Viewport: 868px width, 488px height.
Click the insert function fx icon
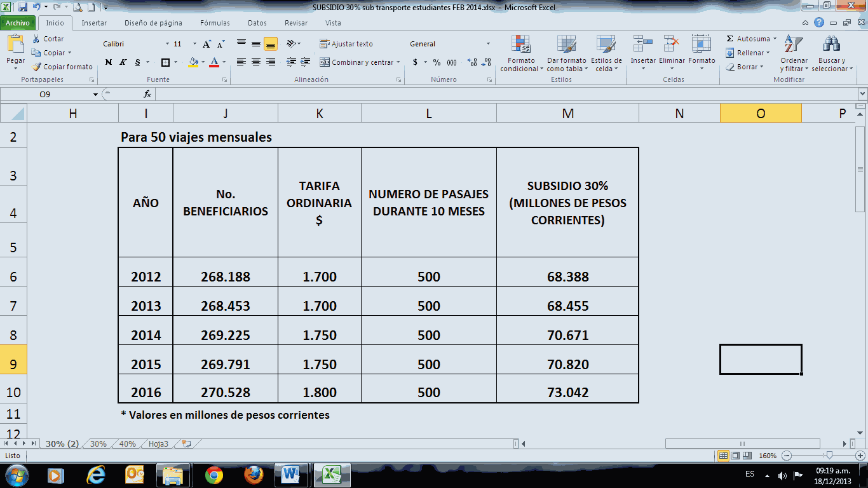pyautogui.click(x=147, y=94)
